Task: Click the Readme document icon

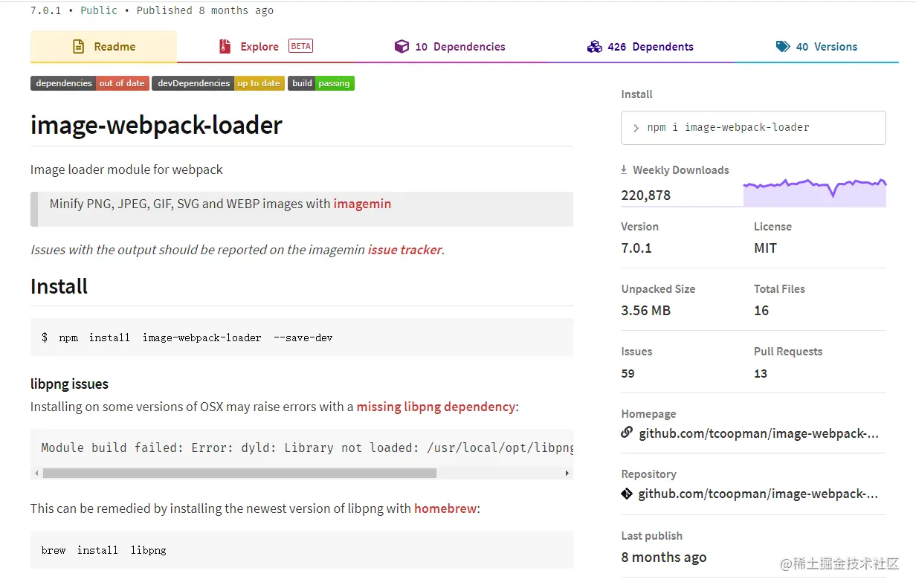Action: click(x=78, y=46)
